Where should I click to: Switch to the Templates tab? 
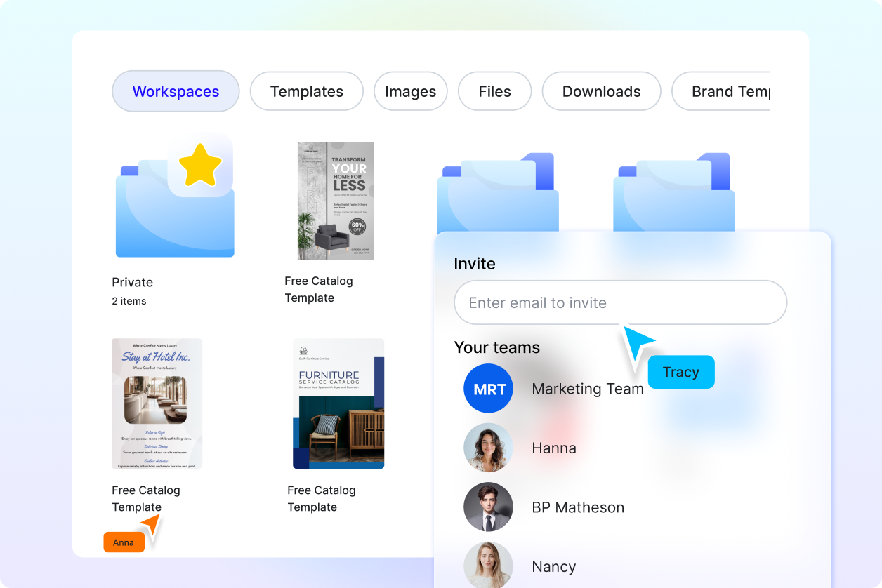tap(307, 91)
